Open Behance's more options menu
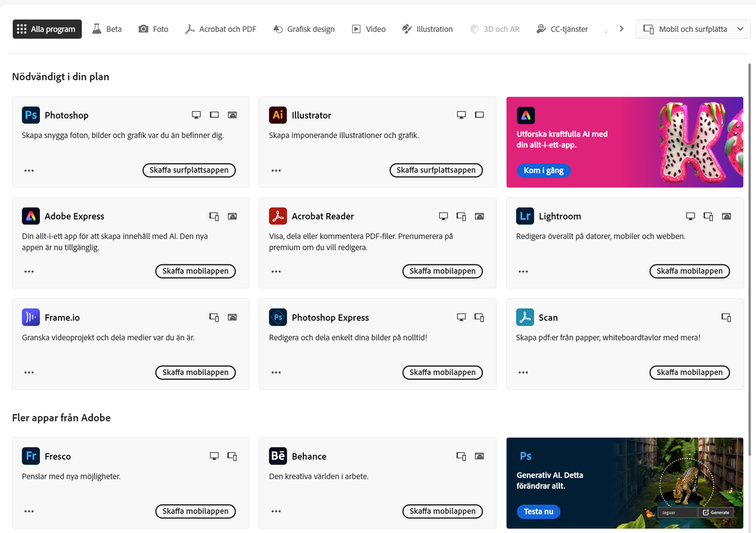Screen dimensions: 756x533 tap(276, 511)
